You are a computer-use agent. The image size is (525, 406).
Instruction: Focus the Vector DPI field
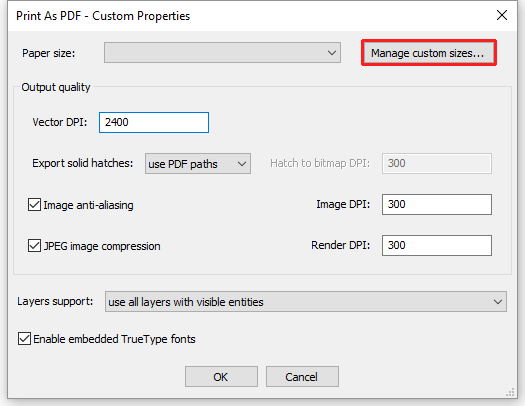point(154,123)
